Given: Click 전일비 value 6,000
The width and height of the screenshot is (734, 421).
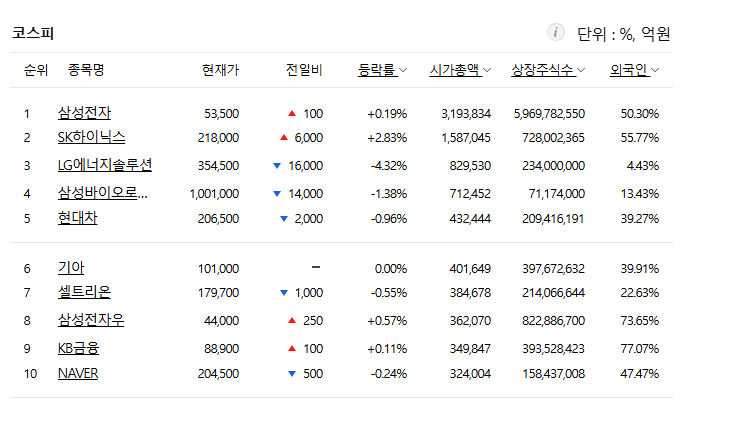Looking at the screenshot, I should pos(308,138).
